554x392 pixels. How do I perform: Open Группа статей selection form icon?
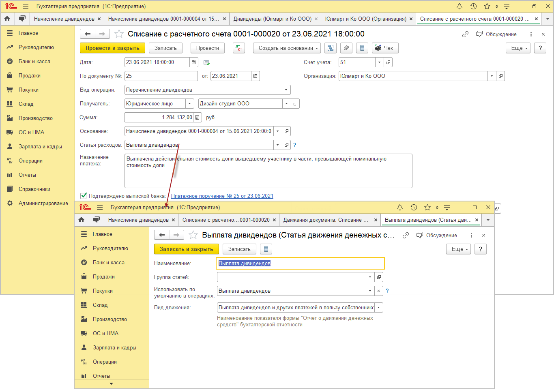click(x=379, y=277)
